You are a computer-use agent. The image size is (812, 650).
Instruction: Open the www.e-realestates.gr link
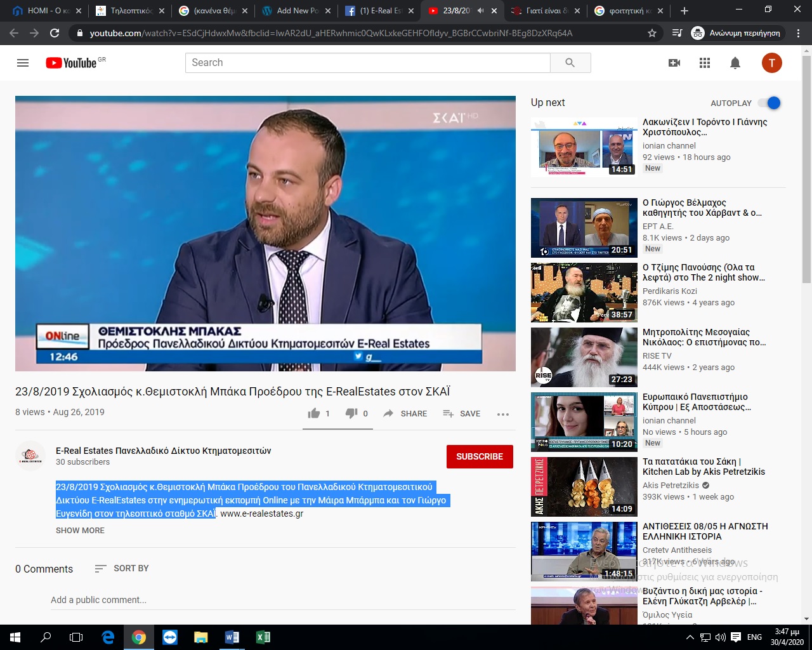(261, 514)
